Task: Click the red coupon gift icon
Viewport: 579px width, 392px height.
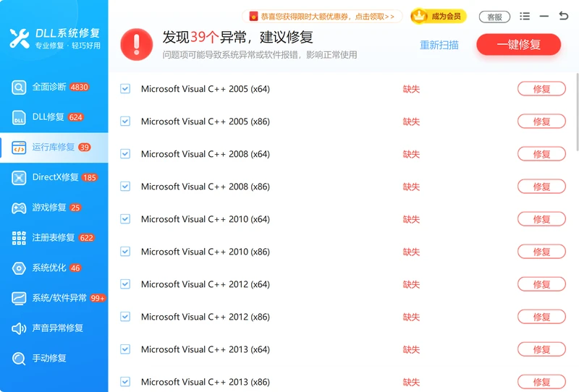Action: [x=253, y=16]
